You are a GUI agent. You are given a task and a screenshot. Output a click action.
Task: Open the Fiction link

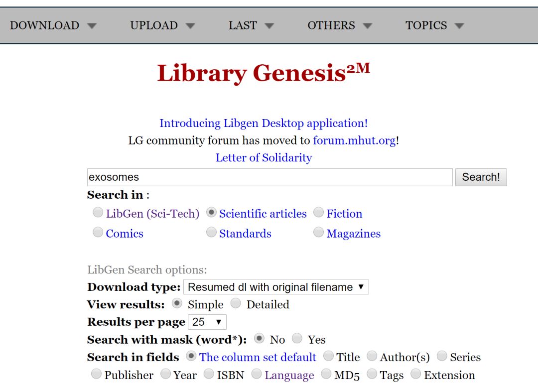coord(344,214)
